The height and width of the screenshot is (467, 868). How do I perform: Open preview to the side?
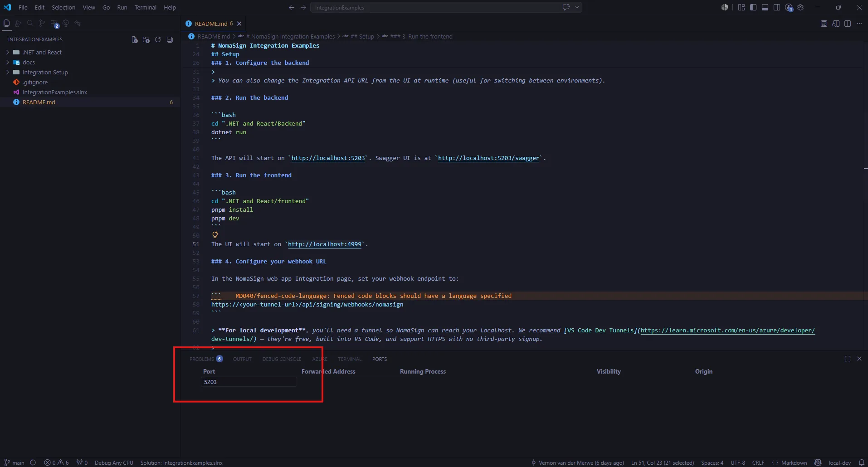836,24
